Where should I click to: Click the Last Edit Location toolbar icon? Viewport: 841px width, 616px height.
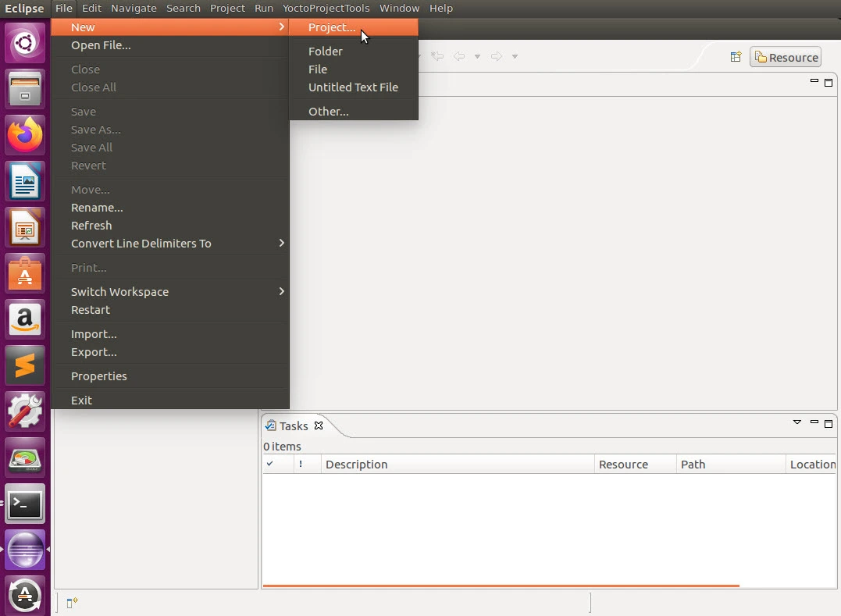pyautogui.click(x=438, y=56)
